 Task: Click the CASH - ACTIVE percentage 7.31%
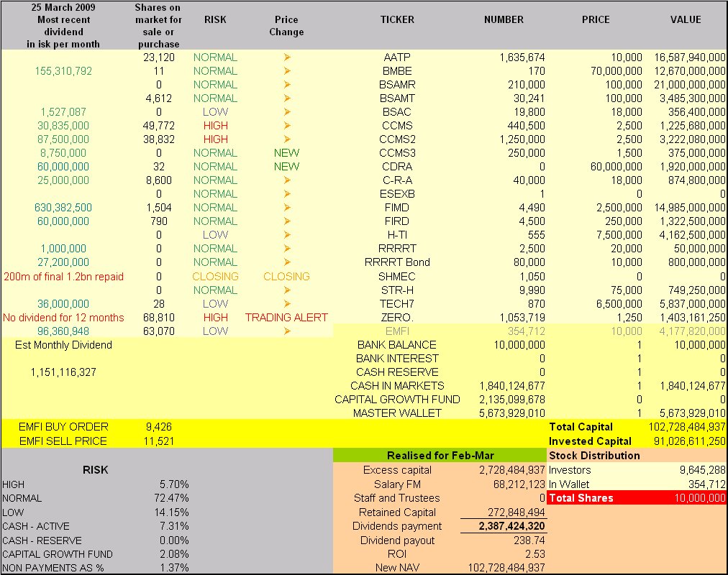click(x=174, y=526)
